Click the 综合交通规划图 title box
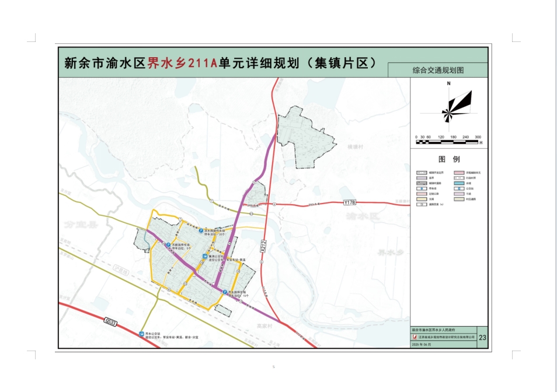The width and height of the screenshot is (557, 392). point(437,70)
